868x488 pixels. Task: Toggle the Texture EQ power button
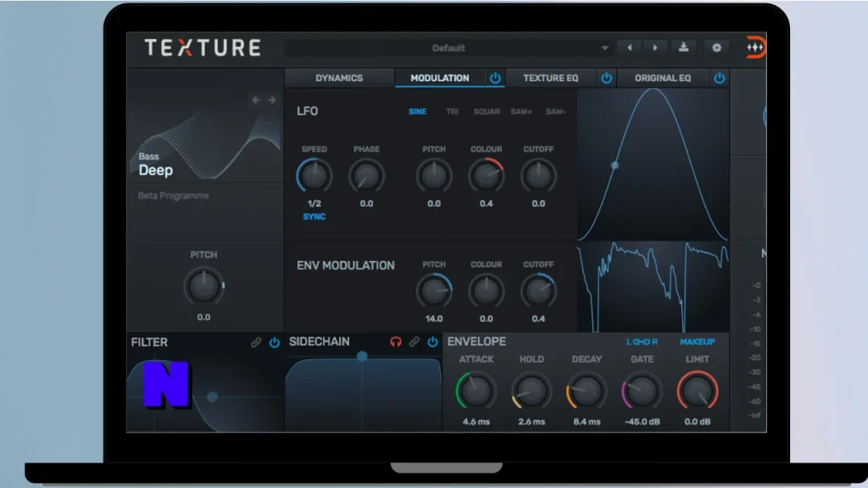point(607,78)
